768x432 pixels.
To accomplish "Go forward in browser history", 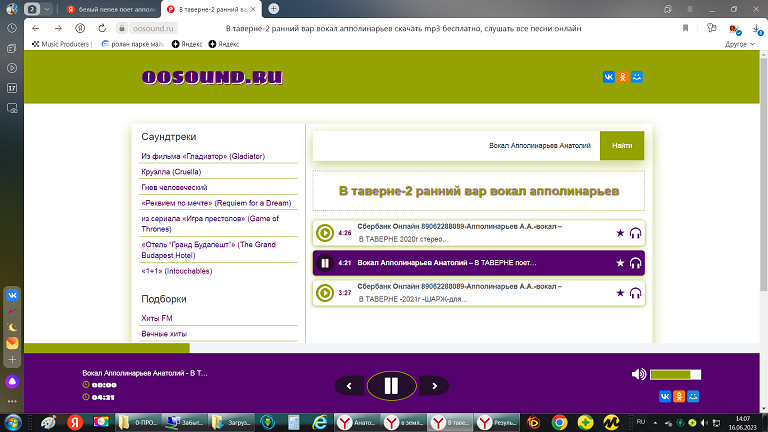I will pos(58,28).
